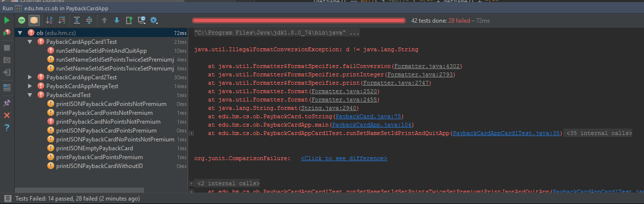
Task: Collapse the PaybackCardAppCard1Test node
Action: pos(30,42)
